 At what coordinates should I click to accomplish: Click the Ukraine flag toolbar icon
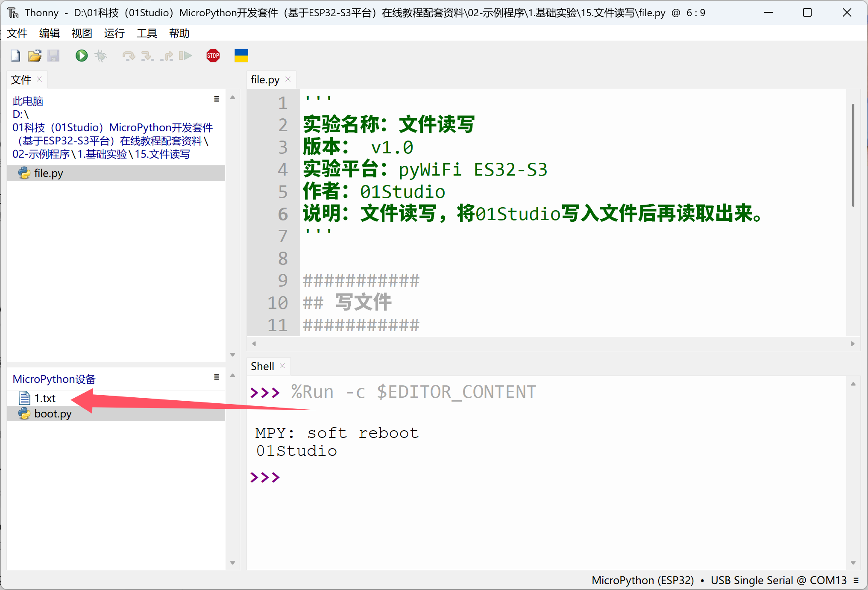coord(241,56)
